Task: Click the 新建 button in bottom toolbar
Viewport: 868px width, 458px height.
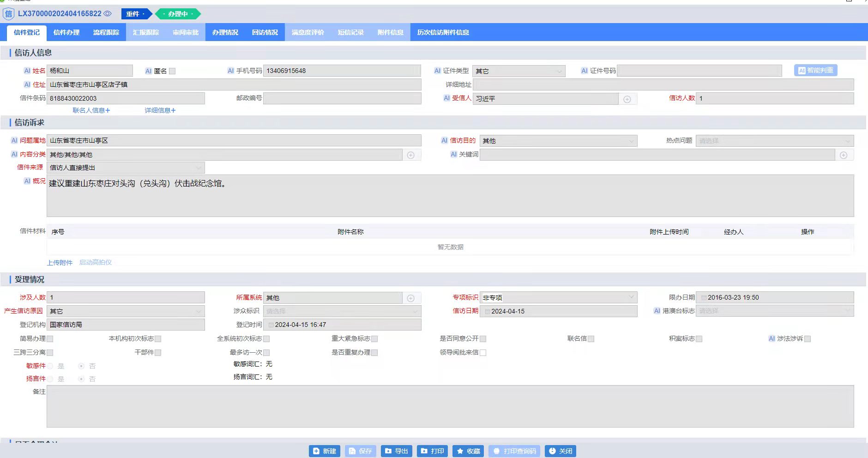Action: point(325,451)
